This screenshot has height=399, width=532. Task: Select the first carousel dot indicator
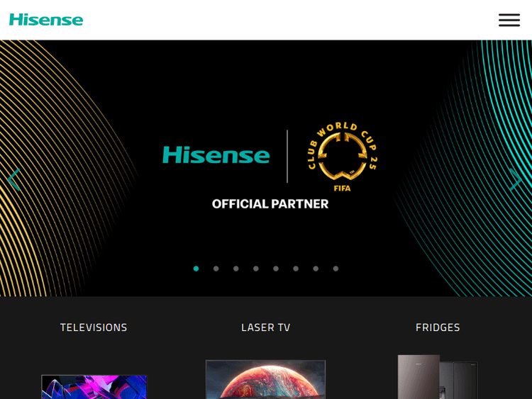(x=196, y=269)
